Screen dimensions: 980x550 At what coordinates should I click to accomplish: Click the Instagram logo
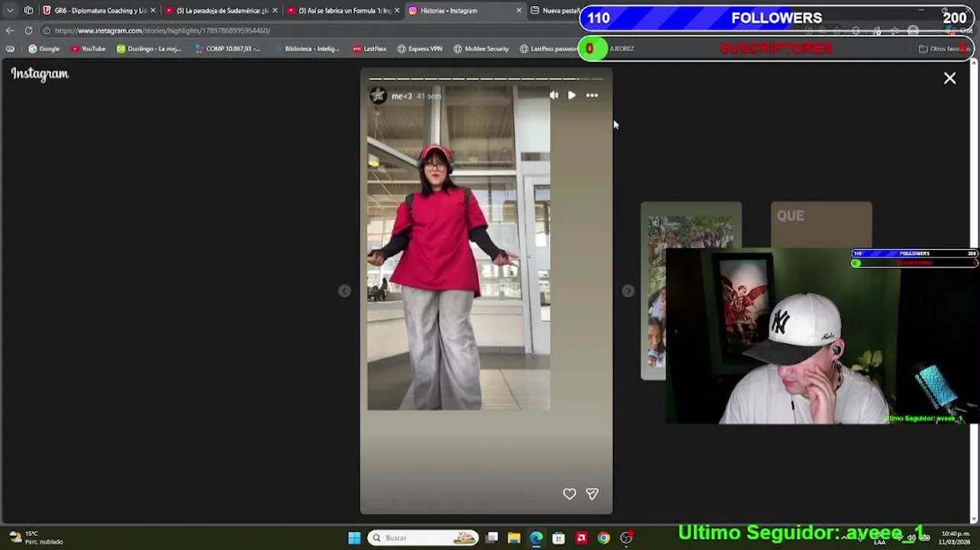[40, 74]
